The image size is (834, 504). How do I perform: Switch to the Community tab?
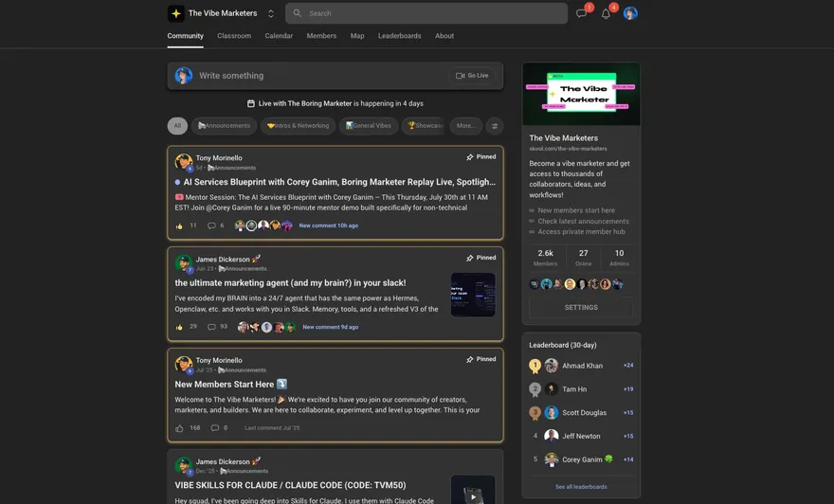[x=185, y=36]
